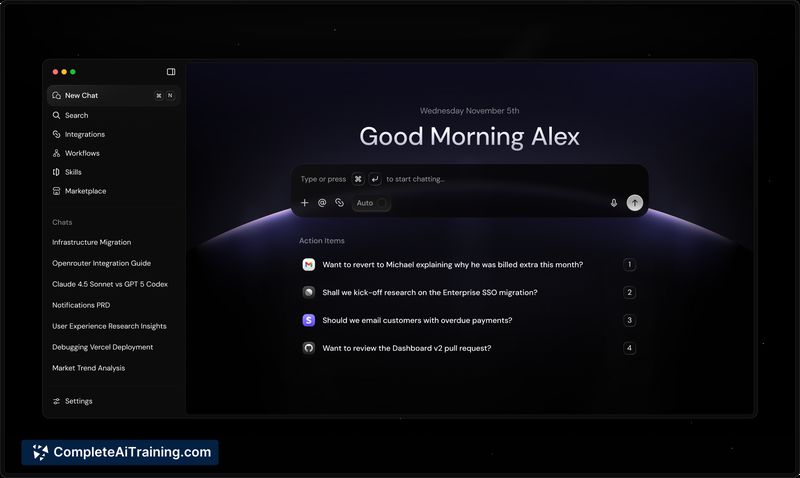Open Search in the sidebar
The width and height of the screenshot is (800, 478).
click(x=76, y=115)
